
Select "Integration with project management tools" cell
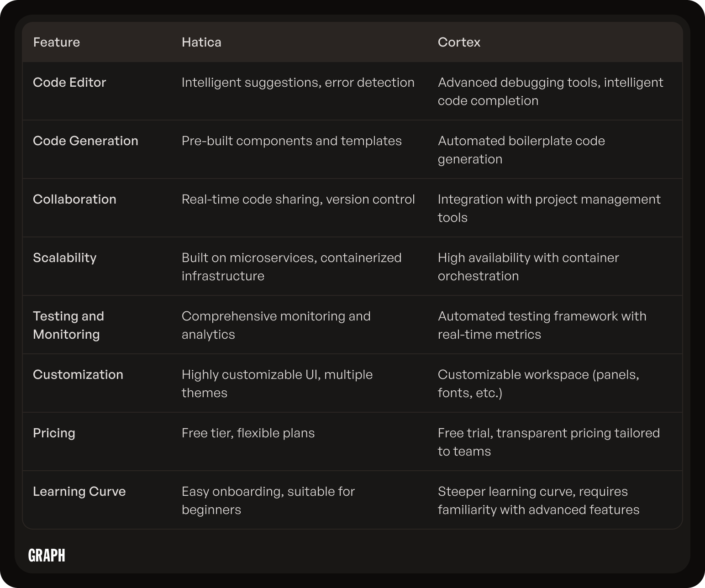(x=549, y=208)
